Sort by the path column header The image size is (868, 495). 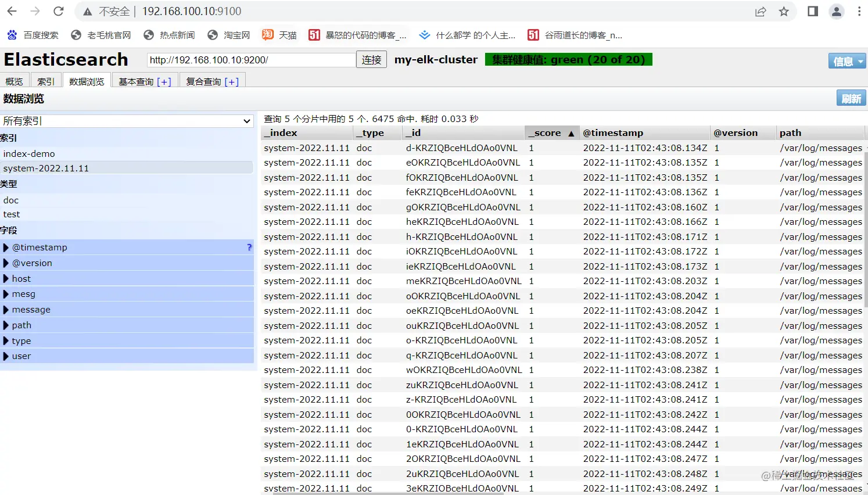820,132
